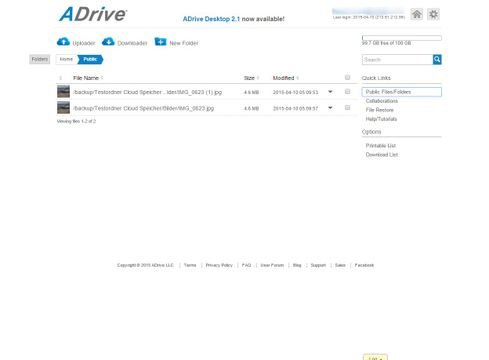Open User Forum footer link
This screenshot has width=489, height=360.
point(272,265)
